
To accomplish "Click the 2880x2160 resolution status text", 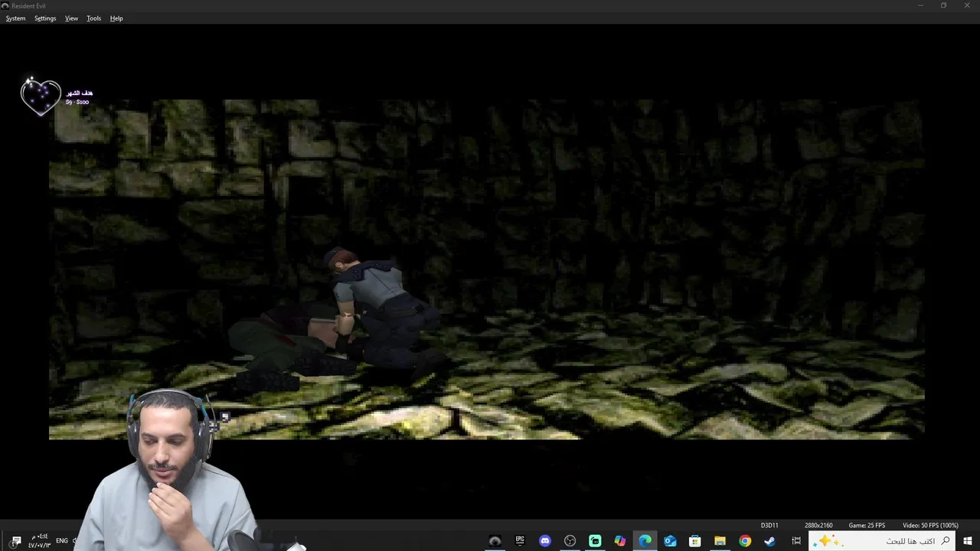I will pyautogui.click(x=818, y=525).
